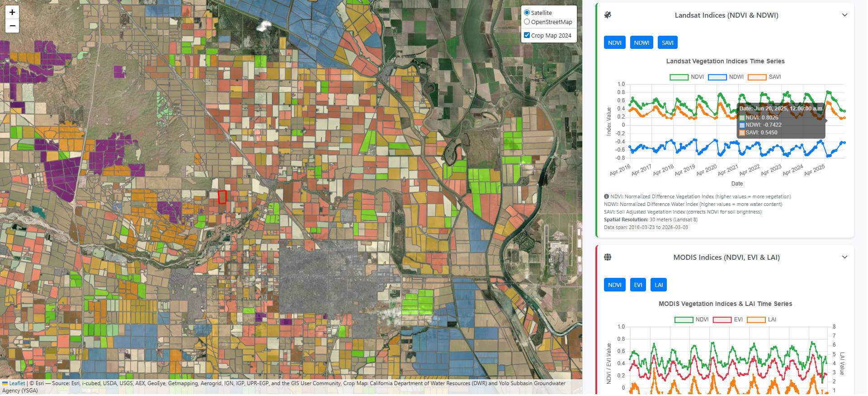Image resolution: width=868 pixels, height=396 pixels.
Task: Click the satellite icon beside Landsat Indices
Action: tap(608, 15)
